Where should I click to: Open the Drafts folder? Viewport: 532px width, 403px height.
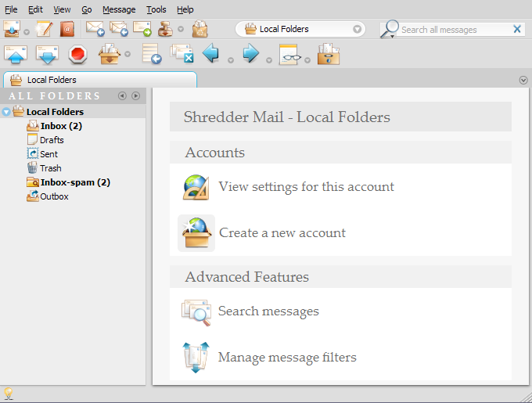coord(52,140)
